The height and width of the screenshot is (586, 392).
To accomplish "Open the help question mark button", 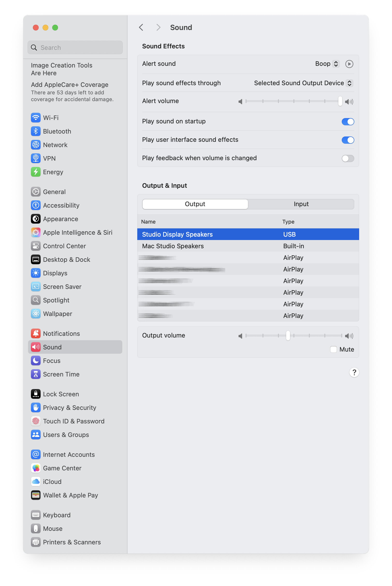I will pyautogui.click(x=354, y=372).
